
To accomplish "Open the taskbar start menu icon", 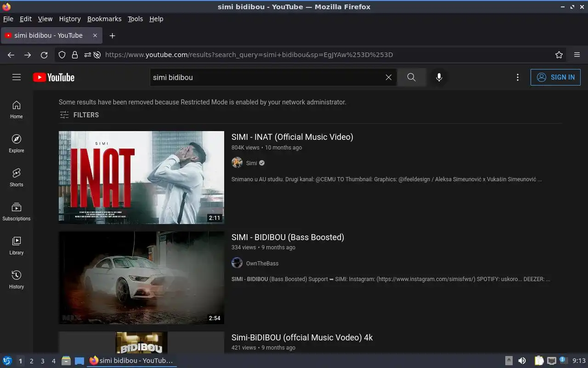I will 7,361.
